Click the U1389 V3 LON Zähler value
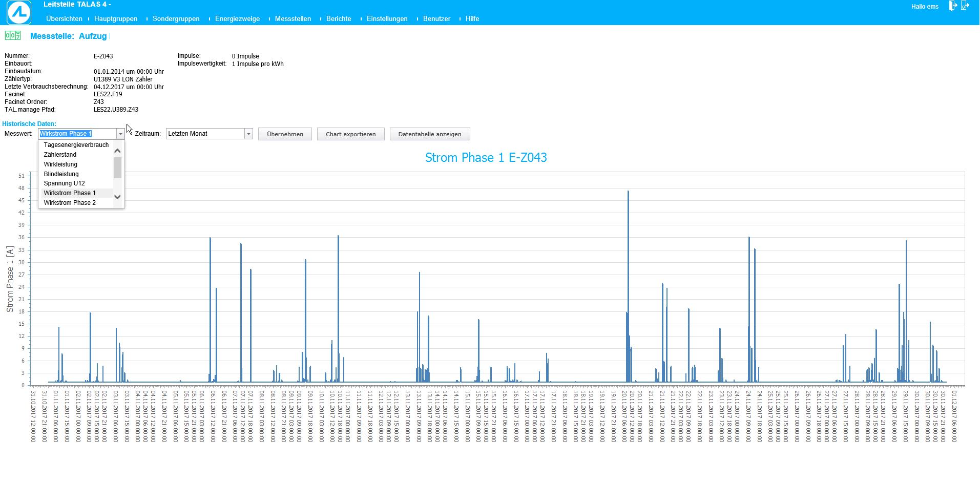 coord(123,79)
